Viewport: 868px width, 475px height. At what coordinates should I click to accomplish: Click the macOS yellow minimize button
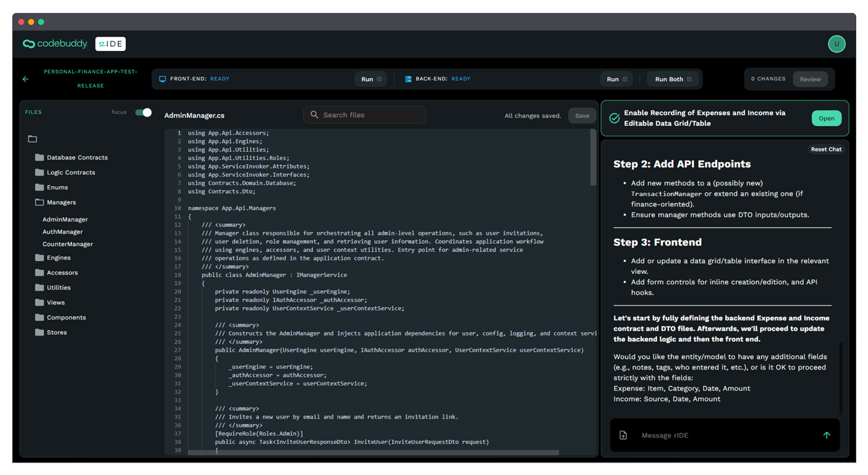tap(31, 22)
